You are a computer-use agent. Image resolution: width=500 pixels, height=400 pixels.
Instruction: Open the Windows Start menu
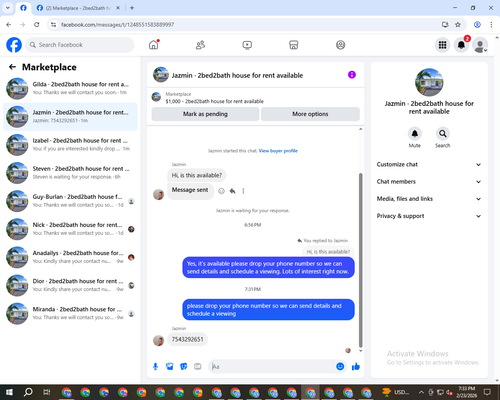pyautogui.click(x=9, y=392)
